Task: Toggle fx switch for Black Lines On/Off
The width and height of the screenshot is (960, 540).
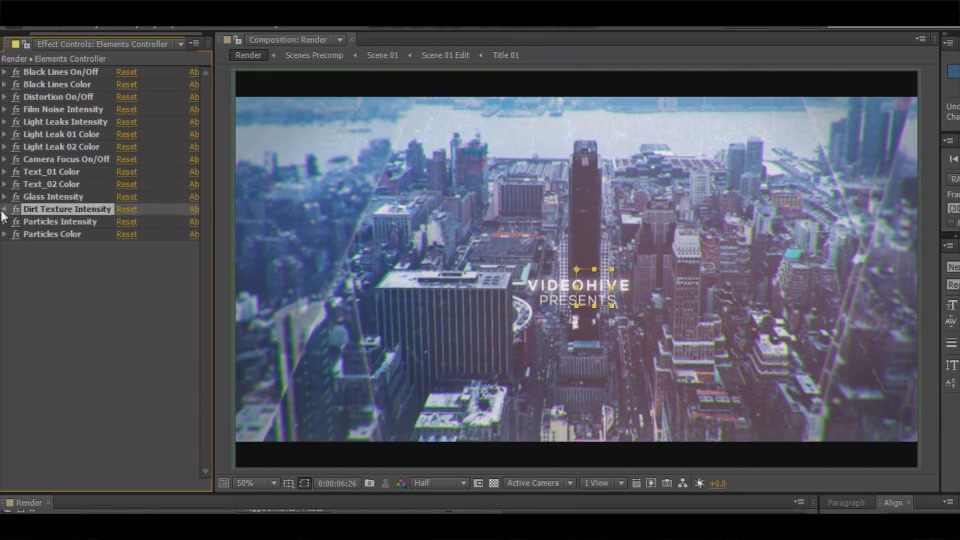Action: click(x=16, y=72)
